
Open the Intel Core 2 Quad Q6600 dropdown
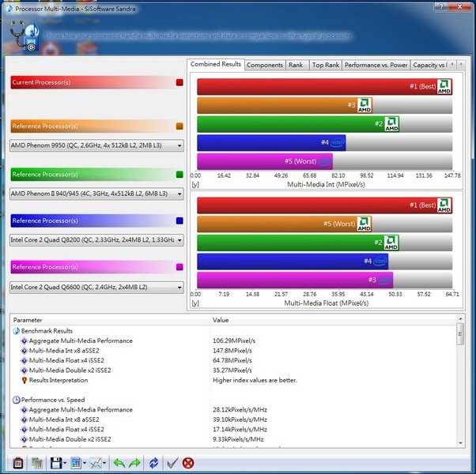(x=96, y=288)
